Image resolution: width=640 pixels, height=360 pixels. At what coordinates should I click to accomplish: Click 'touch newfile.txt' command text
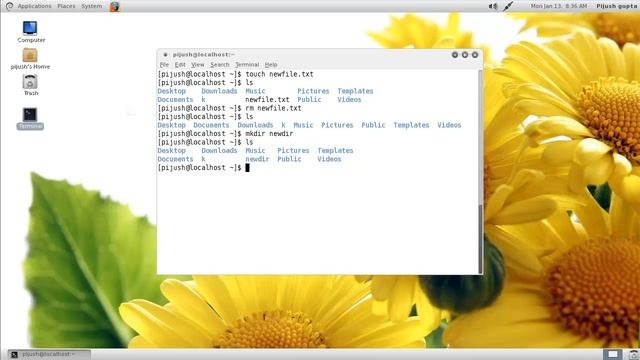click(x=279, y=74)
